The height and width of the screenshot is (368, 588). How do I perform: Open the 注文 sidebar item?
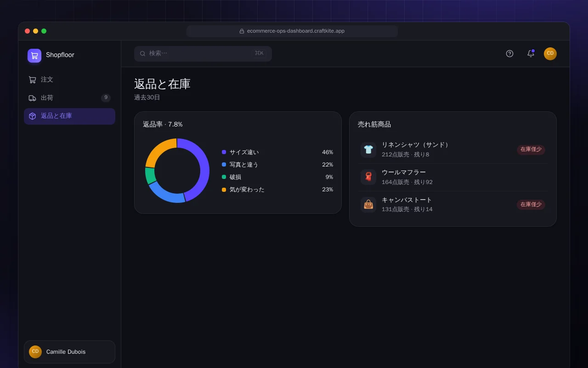click(69, 80)
